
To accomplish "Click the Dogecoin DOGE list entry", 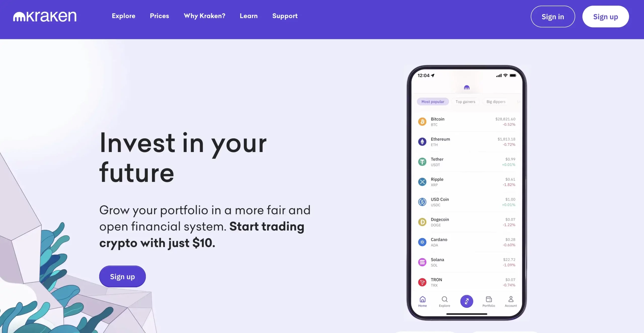I will (x=466, y=222).
